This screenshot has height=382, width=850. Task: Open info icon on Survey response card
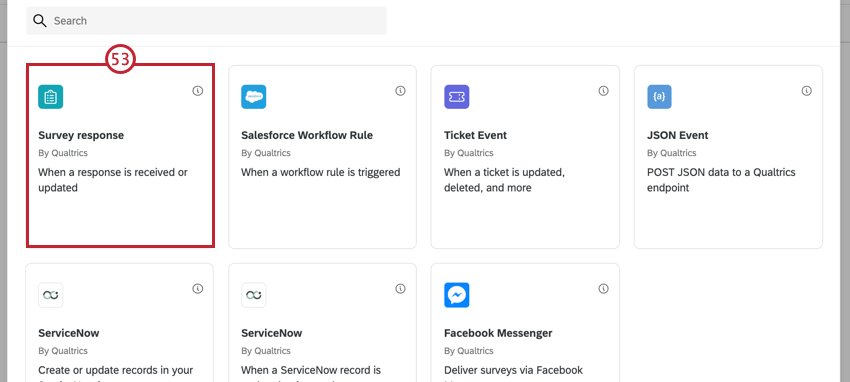[198, 91]
